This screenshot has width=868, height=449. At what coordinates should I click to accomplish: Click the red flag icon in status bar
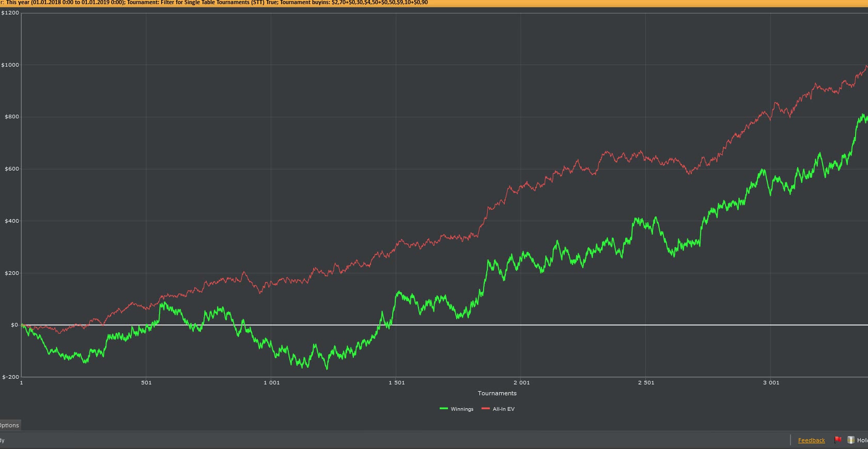pyautogui.click(x=838, y=440)
